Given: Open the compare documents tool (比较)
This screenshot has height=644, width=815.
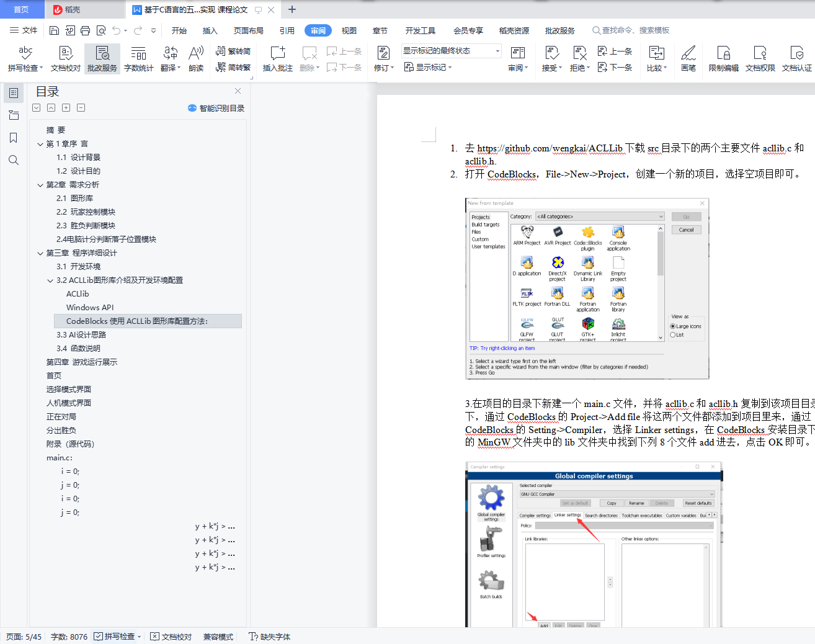Looking at the screenshot, I should [656, 59].
